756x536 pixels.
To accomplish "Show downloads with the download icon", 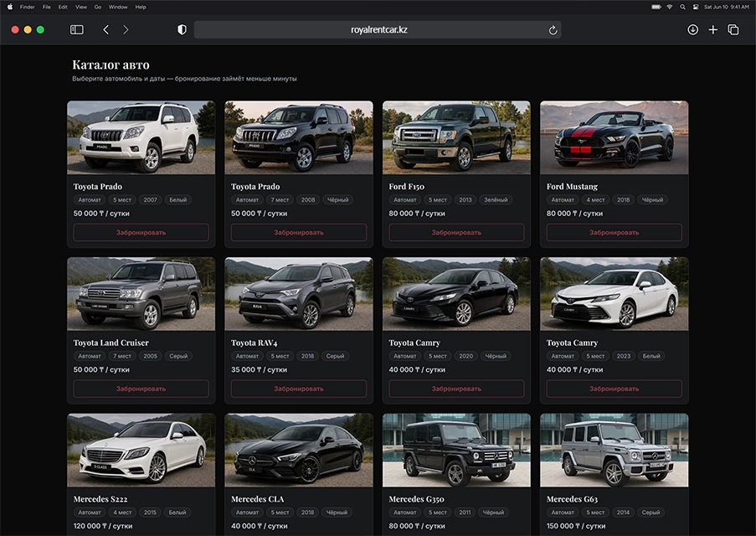I will coord(693,30).
